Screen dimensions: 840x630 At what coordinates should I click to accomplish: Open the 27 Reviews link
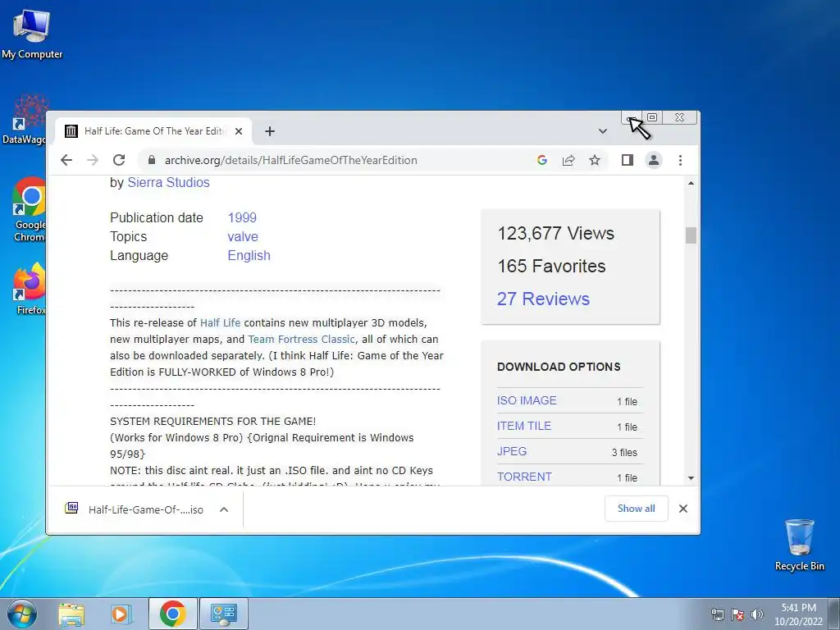coord(543,299)
